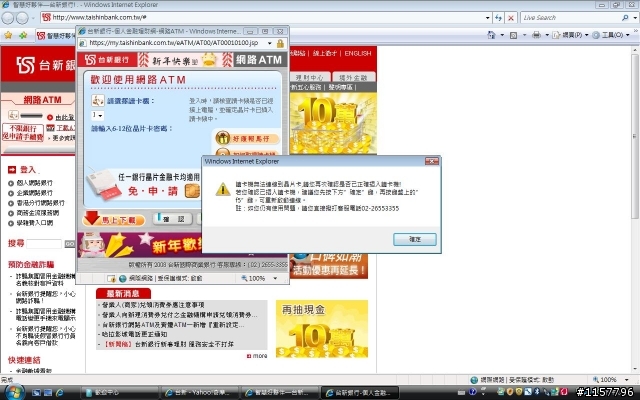Click the 馬上下載 download button
The width and height of the screenshot is (640, 400).
[x=113, y=220]
